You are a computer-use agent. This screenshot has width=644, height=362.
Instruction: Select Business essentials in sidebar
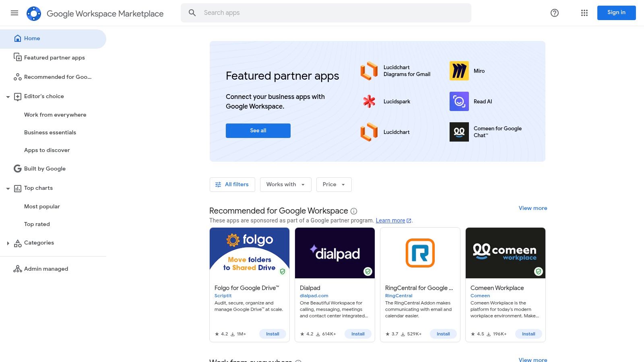[50, 132]
